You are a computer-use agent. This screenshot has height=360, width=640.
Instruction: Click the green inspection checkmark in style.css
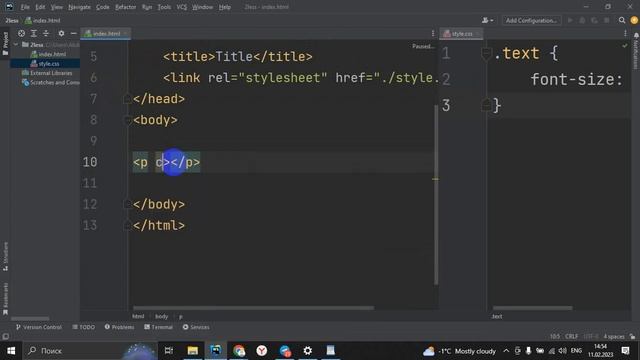click(624, 46)
